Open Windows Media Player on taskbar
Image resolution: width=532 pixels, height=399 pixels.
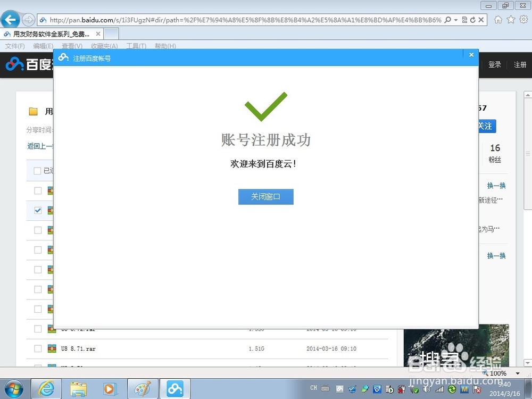pyautogui.click(x=110, y=389)
